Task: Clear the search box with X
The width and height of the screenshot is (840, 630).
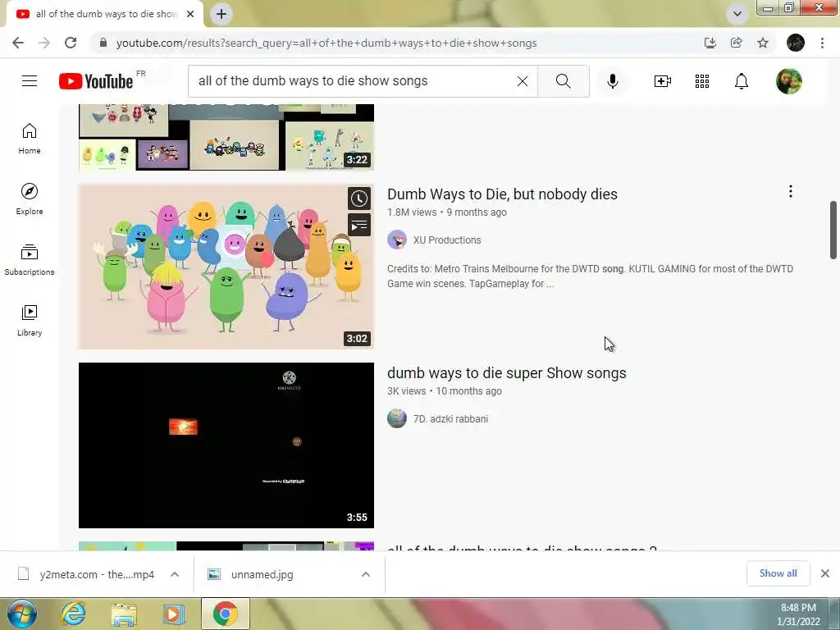Action: [x=523, y=81]
